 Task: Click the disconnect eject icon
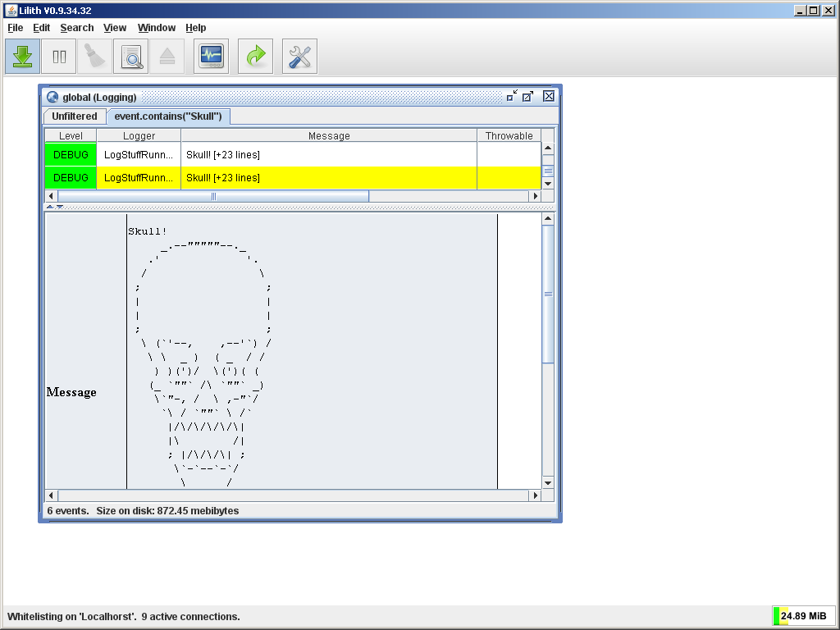pos(167,56)
